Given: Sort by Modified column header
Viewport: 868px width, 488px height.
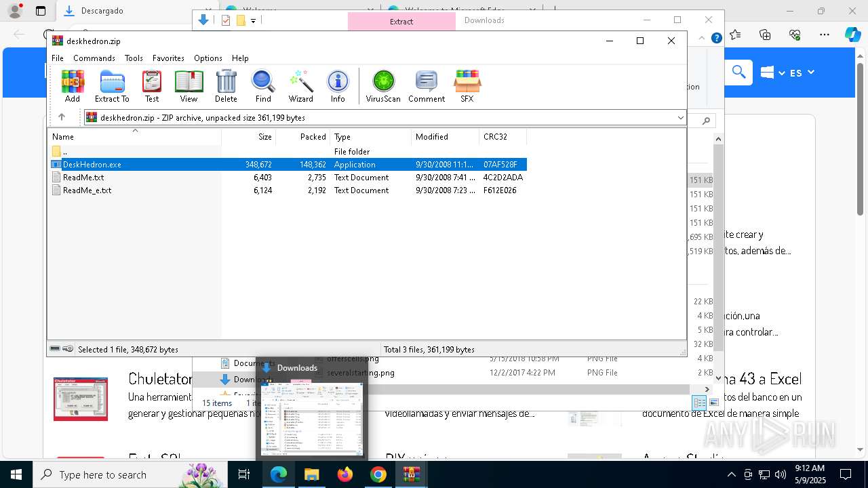Looking at the screenshot, I should 446,137.
